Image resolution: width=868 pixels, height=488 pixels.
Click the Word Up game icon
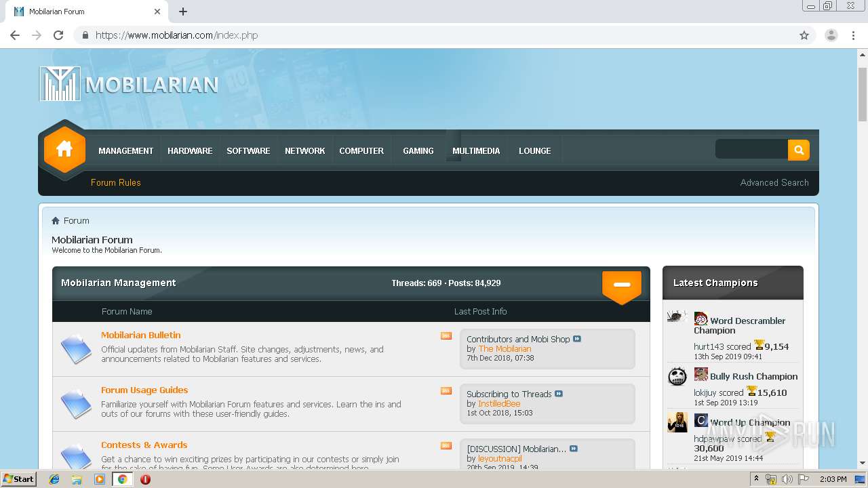coord(701,420)
